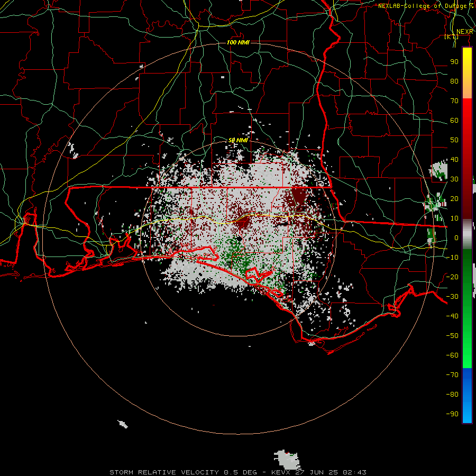Click the 20 value on velocity scale
The height and width of the screenshot is (476, 476).
[x=454, y=198]
